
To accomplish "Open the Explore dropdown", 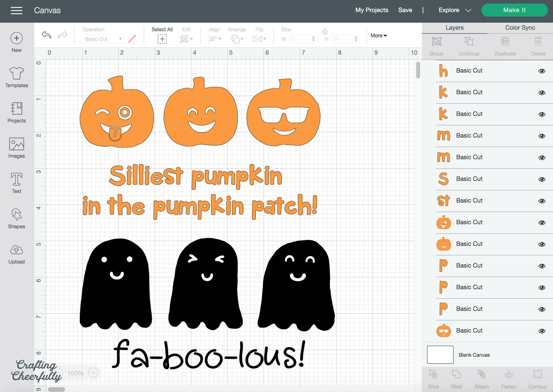I will (x=454, y=10).
